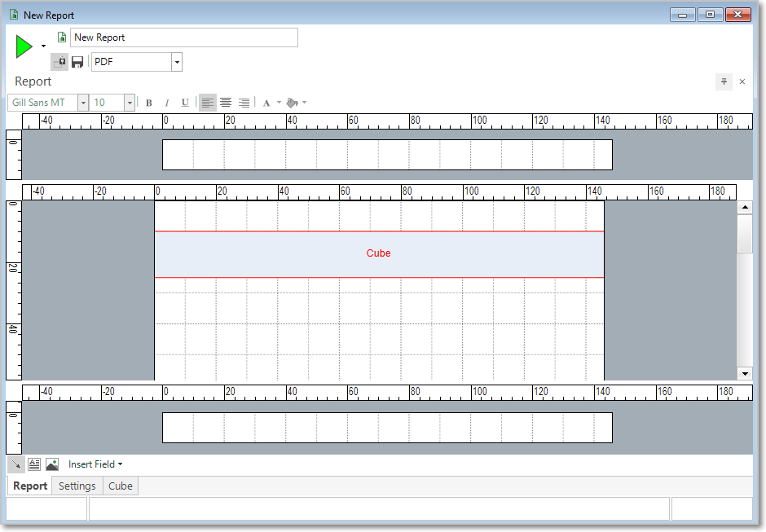Select the pointer selection tool
Image resolution: width=766 pixels, height=532 pixels.
[x=16, y=464]
